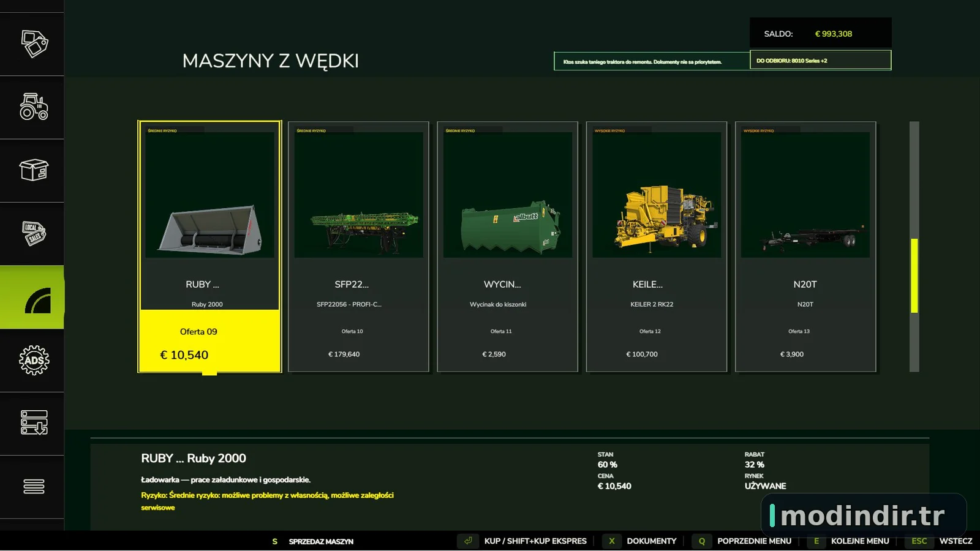Image resolution: width=980 pixels, height=551 pixels.
Task: Click the yellow scrollbar handle
Action: pyautogui.click(x=914, y=275)
